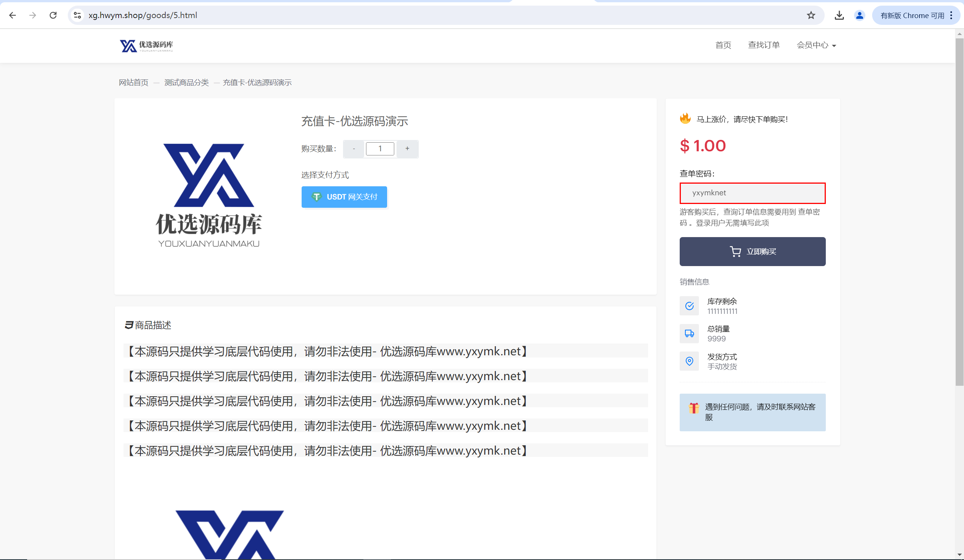Click the browser back arrow icon
Screen dimensions: 964x560
[12, 15]
